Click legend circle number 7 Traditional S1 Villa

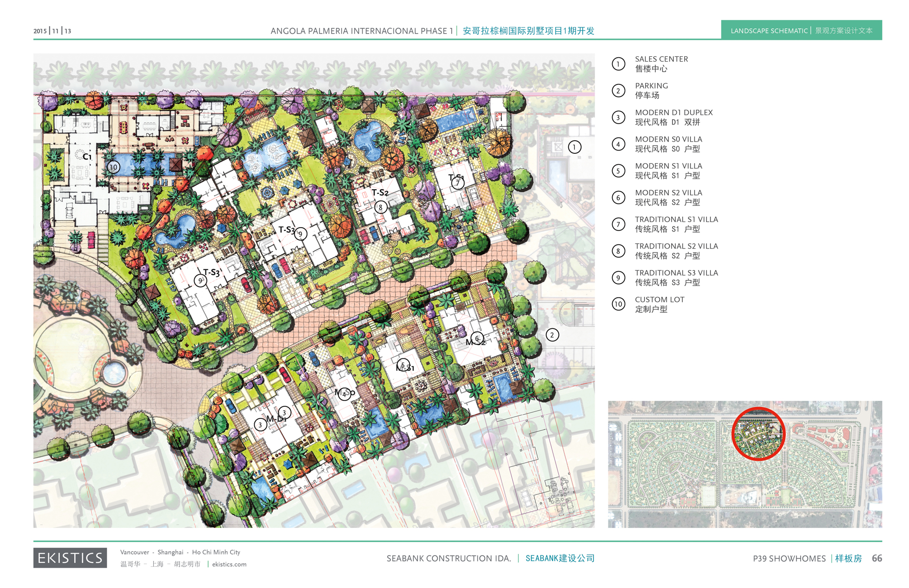[x=618, y=224]
